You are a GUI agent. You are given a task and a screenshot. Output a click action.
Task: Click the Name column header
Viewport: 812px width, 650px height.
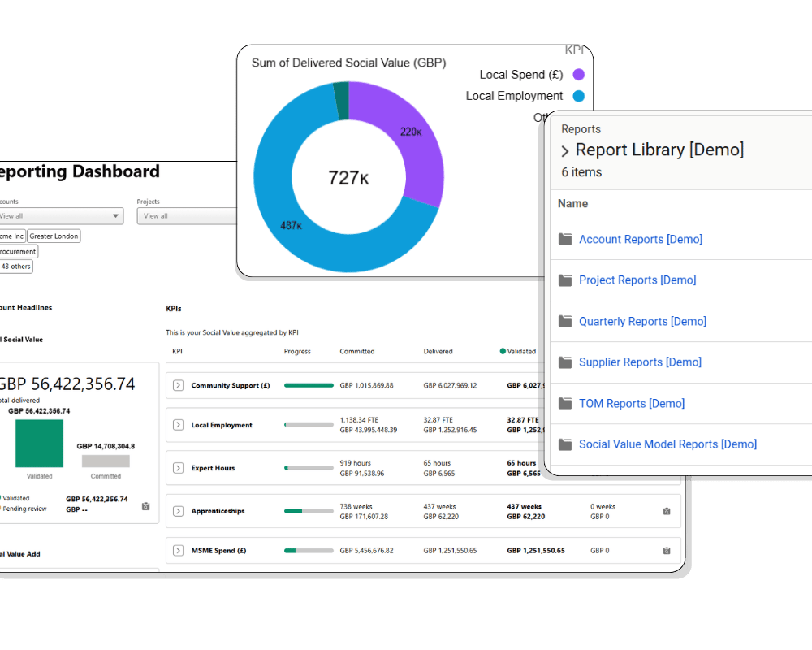[x=572, y=204]
